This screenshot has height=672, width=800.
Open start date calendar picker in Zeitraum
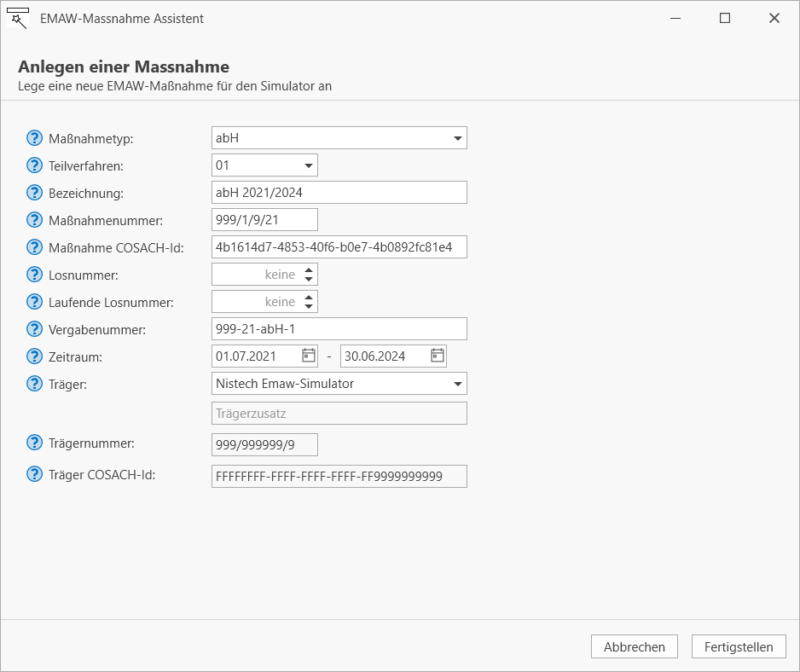pos(309,356)
